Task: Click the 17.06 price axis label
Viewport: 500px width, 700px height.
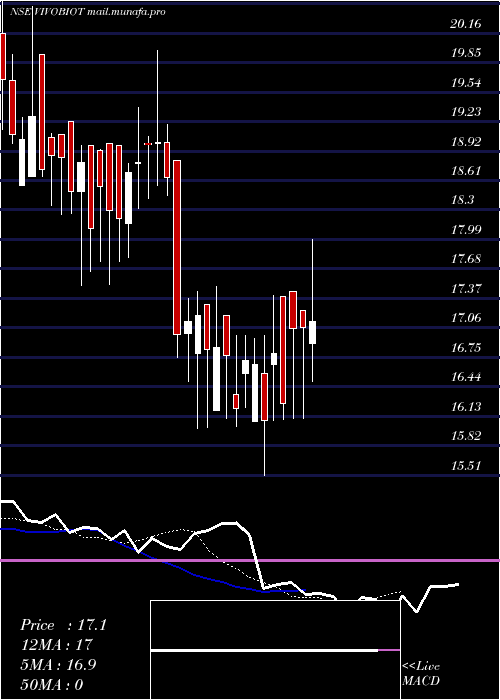Action: pos(466,318)
